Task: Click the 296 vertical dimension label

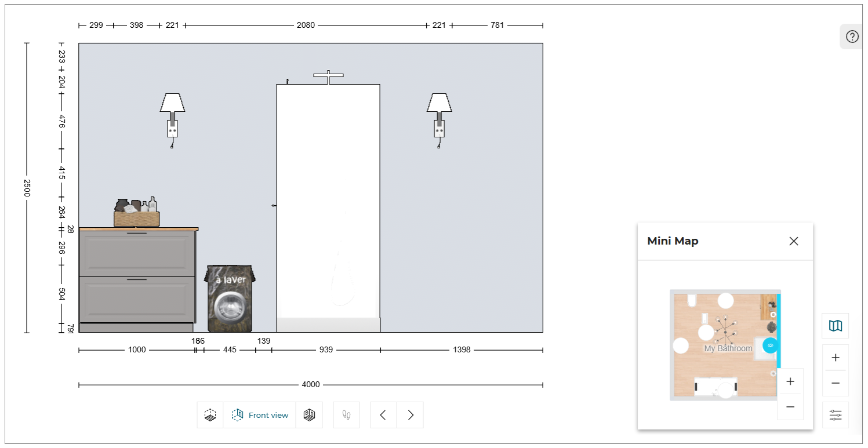Action: [x=61, y=248]
